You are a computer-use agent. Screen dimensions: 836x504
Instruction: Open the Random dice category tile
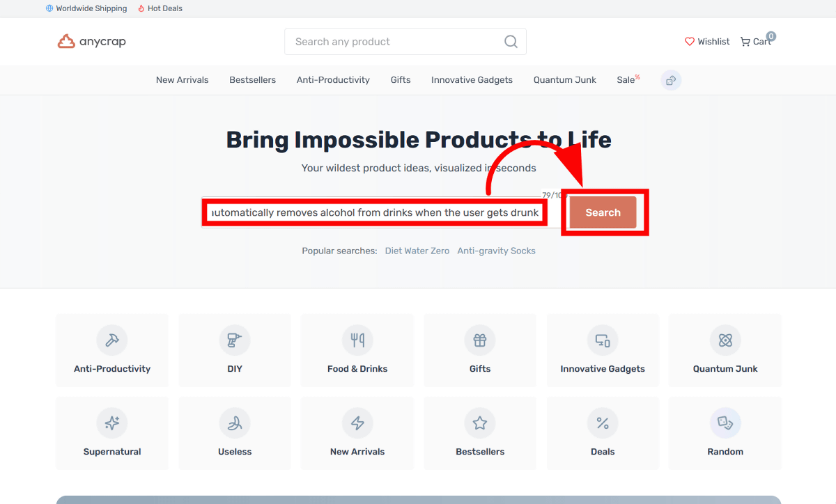coord(725,433)
